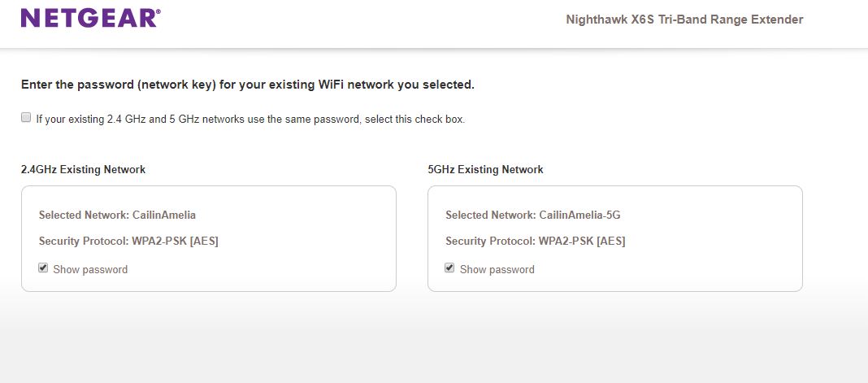Click the Security Protocol label in 5GHz box
The image size is (868, 383).
click(x=490, y=242)
